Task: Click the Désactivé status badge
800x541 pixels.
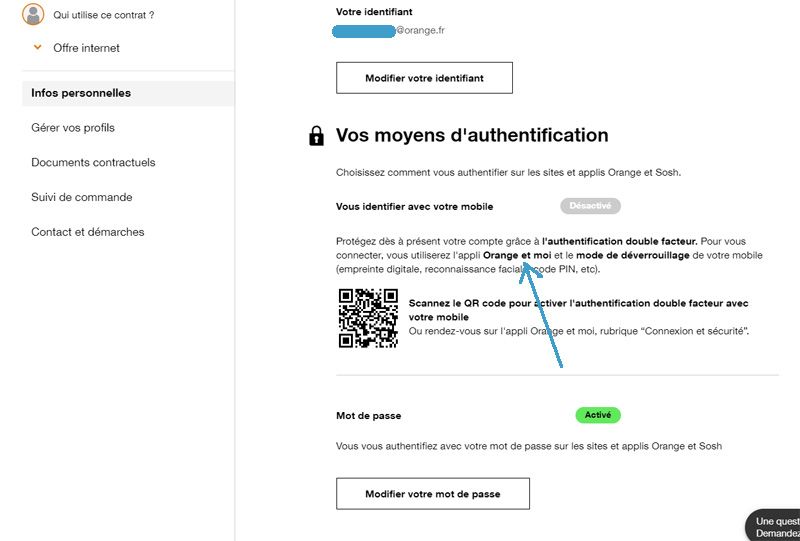Action: point(591,206)
